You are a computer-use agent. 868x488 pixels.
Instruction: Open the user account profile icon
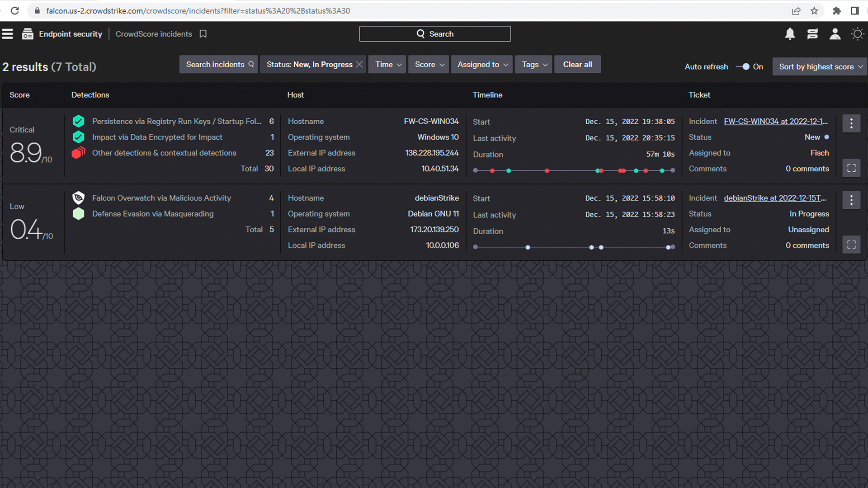[x=835, y=34]
